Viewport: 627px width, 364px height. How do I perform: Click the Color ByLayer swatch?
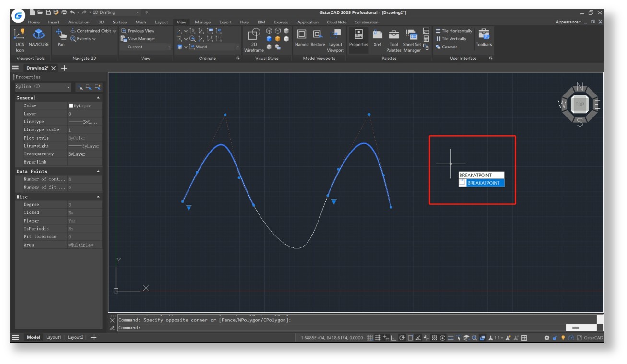click(71, 106)
